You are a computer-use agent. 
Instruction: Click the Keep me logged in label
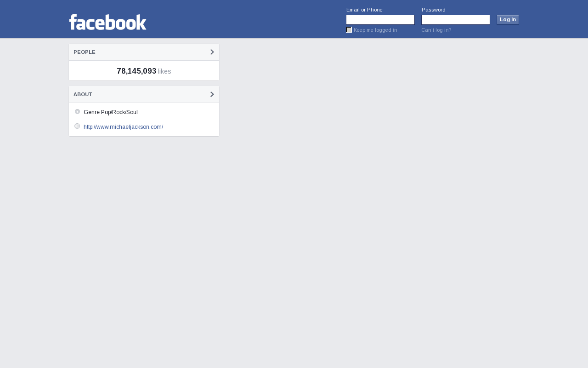pos(375,30)
